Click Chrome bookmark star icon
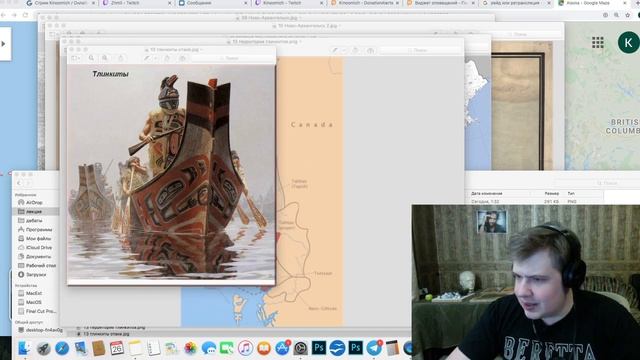 coord(628,15)
